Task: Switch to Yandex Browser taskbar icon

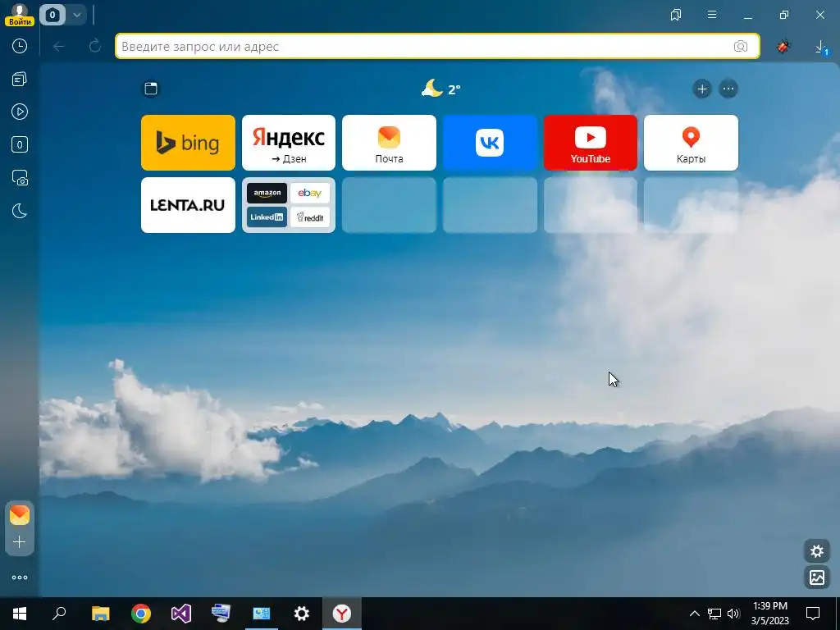Action: pyautogui.click(x=342, y=614)
